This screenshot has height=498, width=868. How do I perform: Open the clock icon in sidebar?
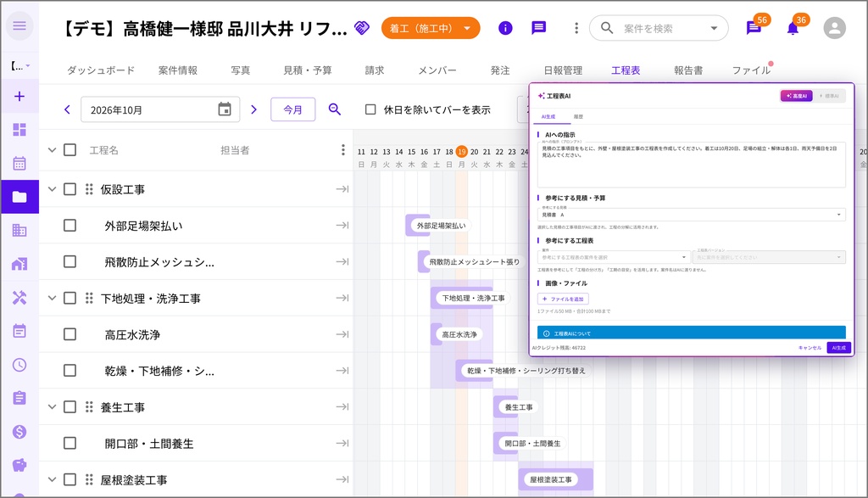tap(19, 365)
